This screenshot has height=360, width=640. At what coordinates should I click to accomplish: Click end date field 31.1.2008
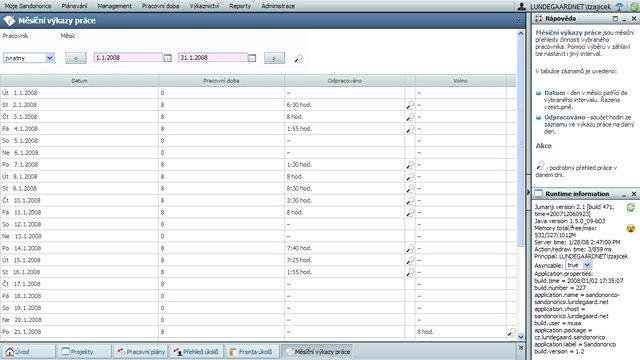tap(213, 58)
